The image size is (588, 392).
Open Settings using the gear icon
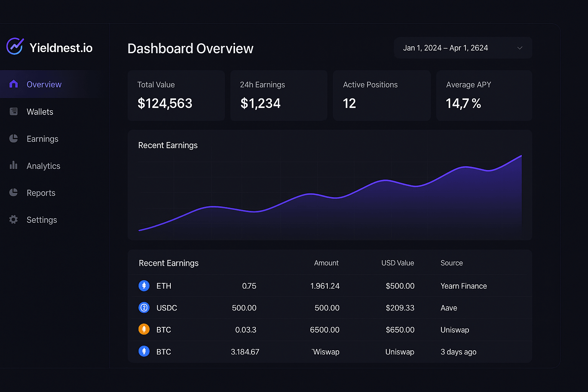tap(14, 219)
